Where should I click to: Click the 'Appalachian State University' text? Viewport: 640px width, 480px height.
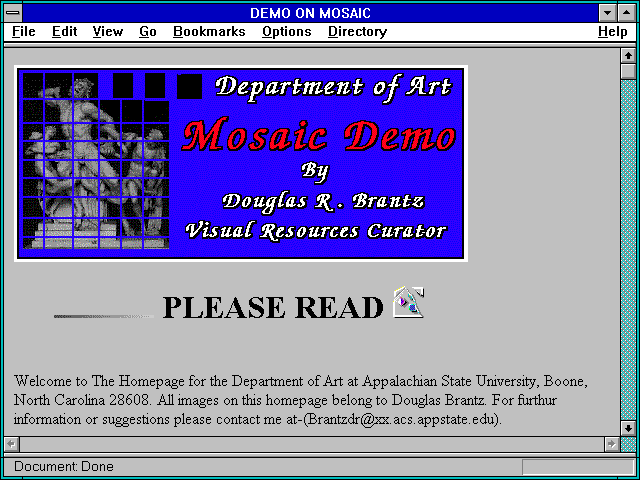pos(449,382)
